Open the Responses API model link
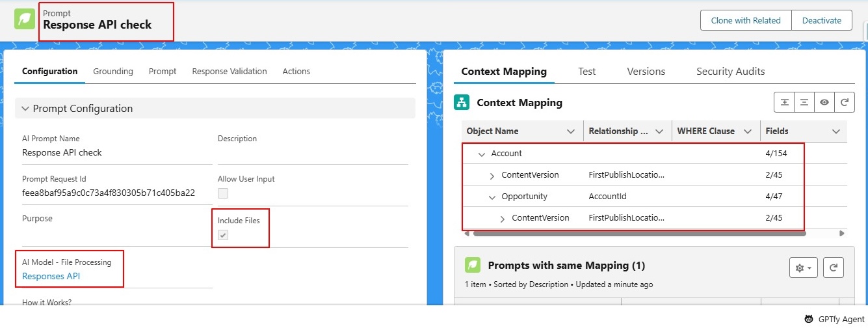This screenshot has width=868, height=330. pos(51,276)
